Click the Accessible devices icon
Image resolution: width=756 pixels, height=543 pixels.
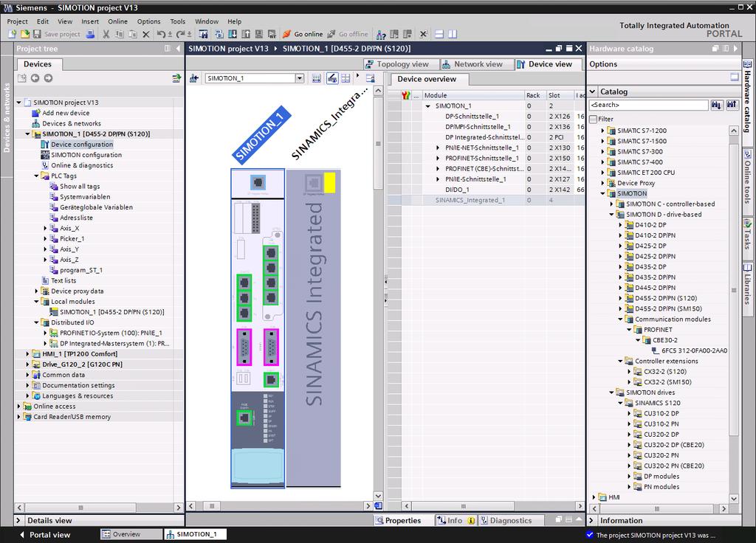click(381, 34)
